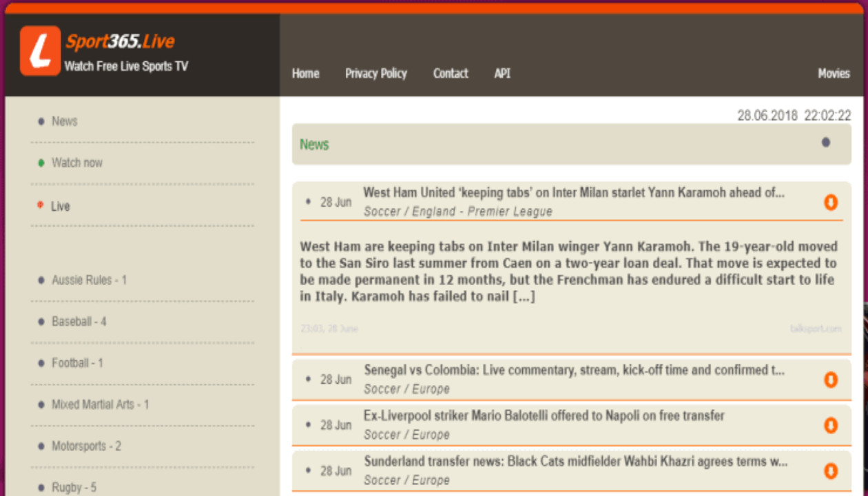The width and height of the screenshot is (868, 496).
Task: Click the talksport.com source link
Action: tap(816, 329)
